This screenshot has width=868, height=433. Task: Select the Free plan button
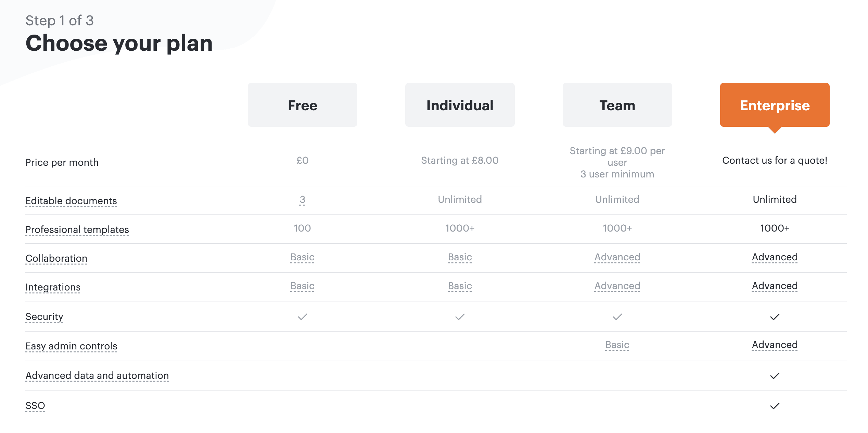pyautogui.click(x=302, y=105)
